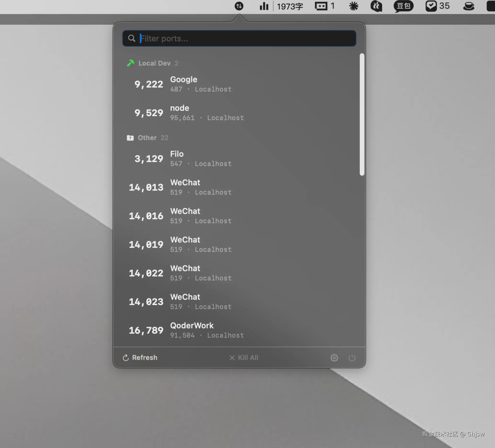Focus the Filter ports search field
Viewport: 495px width, 448px height.
[x=239, y=38]
